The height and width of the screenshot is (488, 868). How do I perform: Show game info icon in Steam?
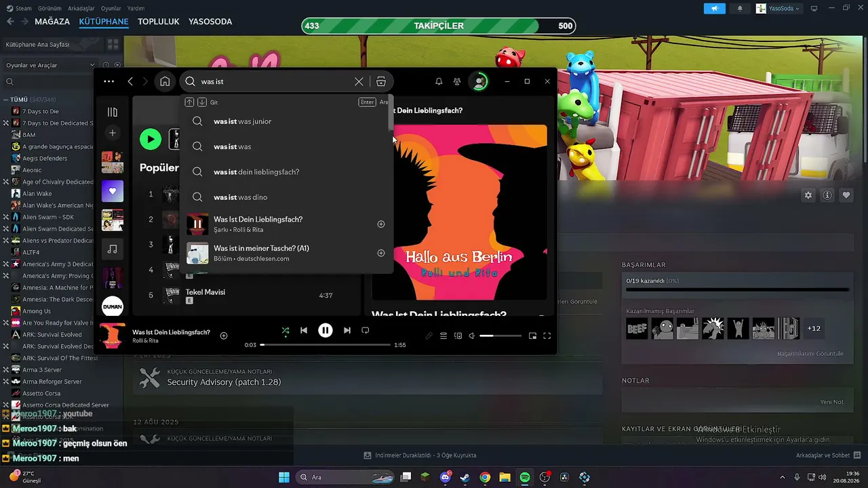point(827,195)
